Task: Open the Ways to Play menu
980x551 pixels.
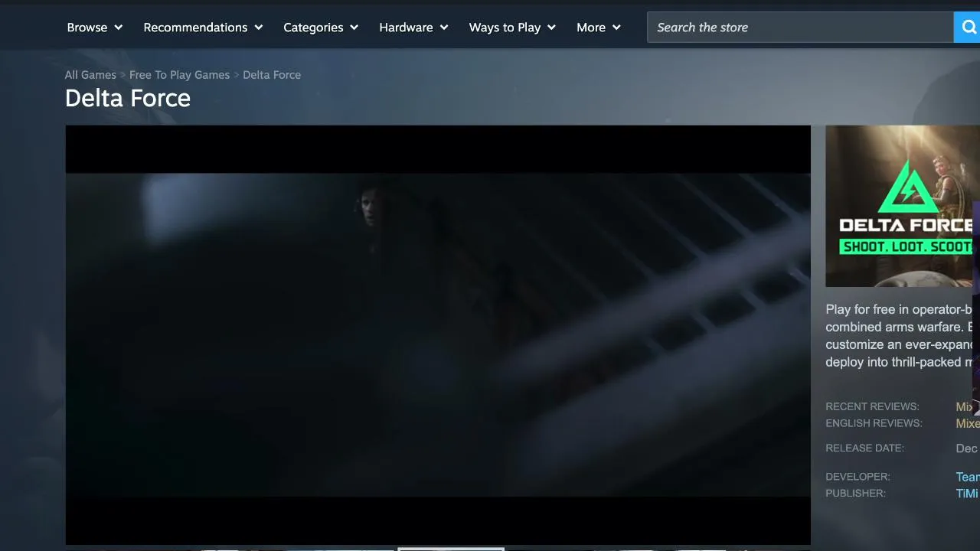Action: [x=512, y=28]
